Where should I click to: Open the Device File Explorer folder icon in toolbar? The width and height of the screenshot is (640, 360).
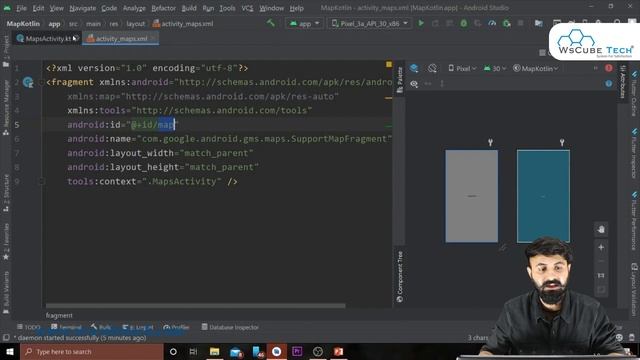pyautogui.click(x=539, y=23)
